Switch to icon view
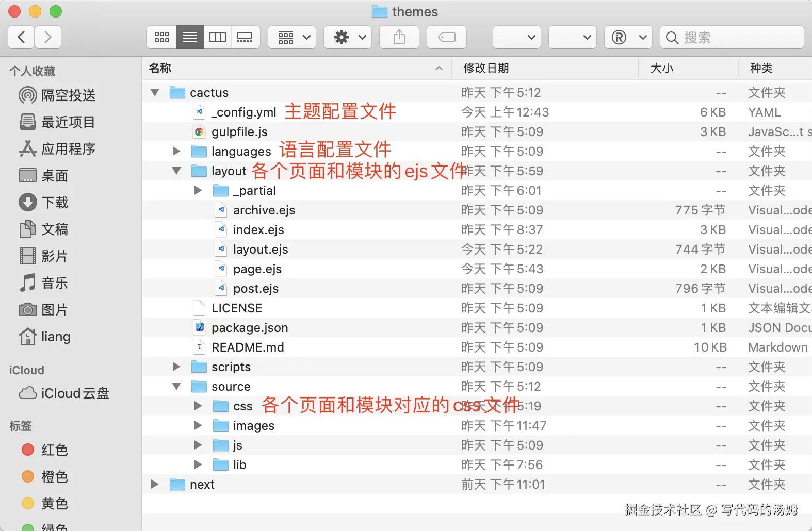 coord(161,37)
